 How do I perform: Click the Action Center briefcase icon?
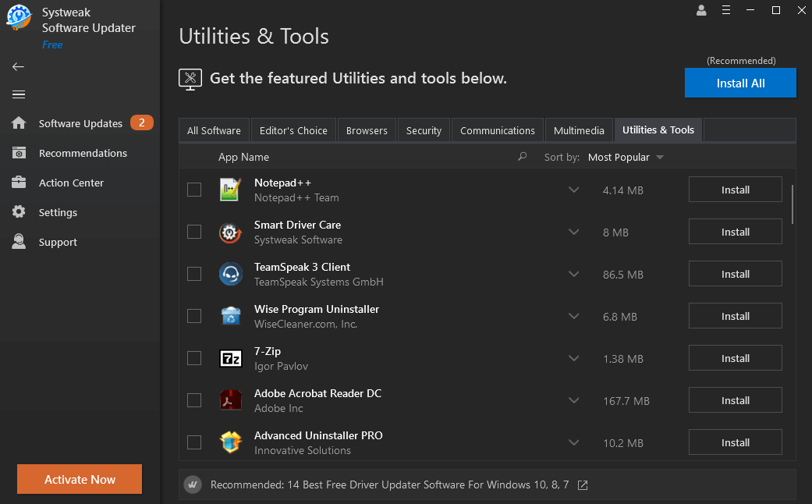click(x=19, y=183)
